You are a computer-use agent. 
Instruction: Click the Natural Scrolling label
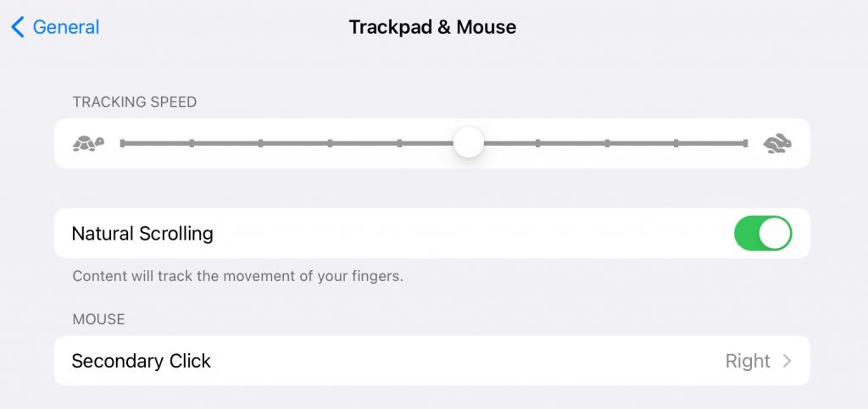[142, 233]
